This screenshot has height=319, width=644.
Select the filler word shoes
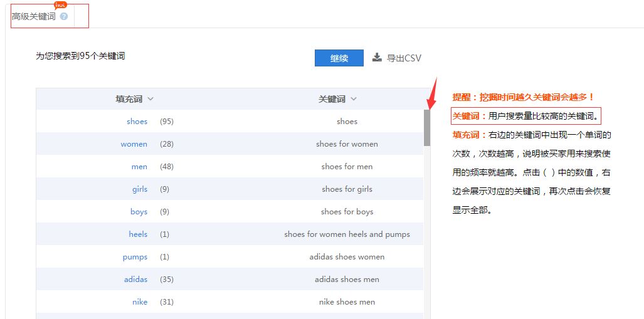(137, 122)
